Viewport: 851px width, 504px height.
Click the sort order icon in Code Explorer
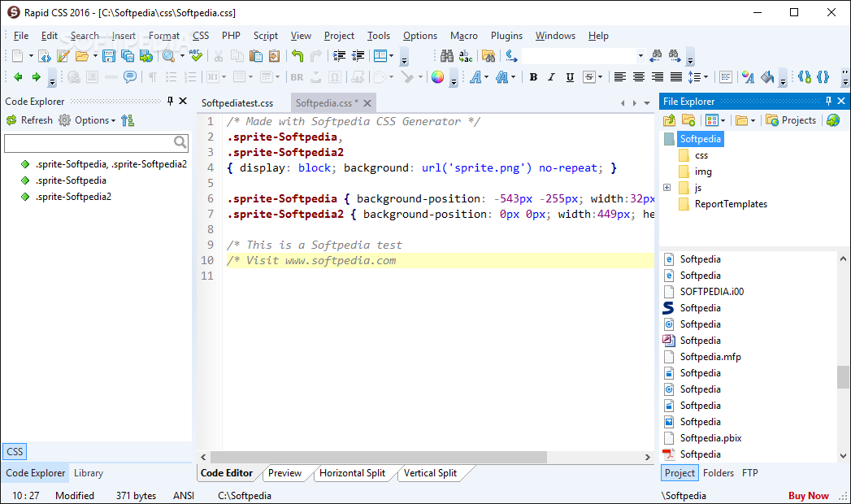coord(128,120)
